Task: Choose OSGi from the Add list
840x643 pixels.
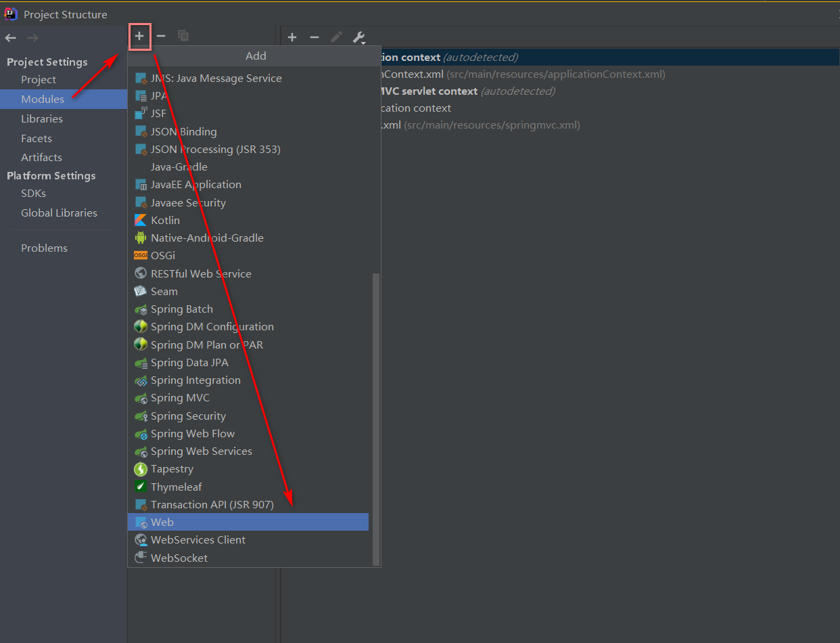Action: [x=249, y=255]
